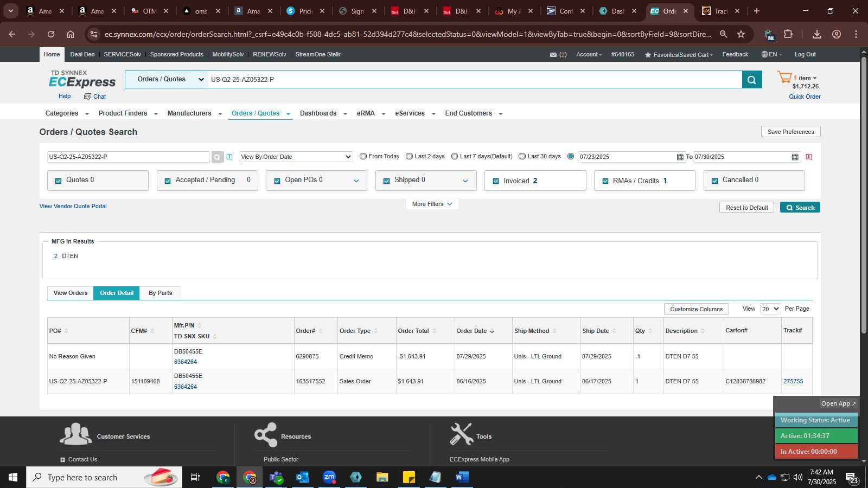The height and width of the screenshot is (488, 868).
Task: Open the Categories menu
Action: tap(67, 113)
